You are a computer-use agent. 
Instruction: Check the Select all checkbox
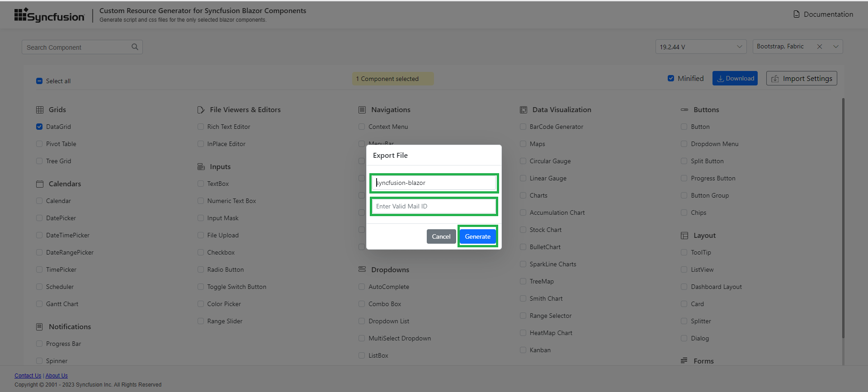tap(39, 81)
